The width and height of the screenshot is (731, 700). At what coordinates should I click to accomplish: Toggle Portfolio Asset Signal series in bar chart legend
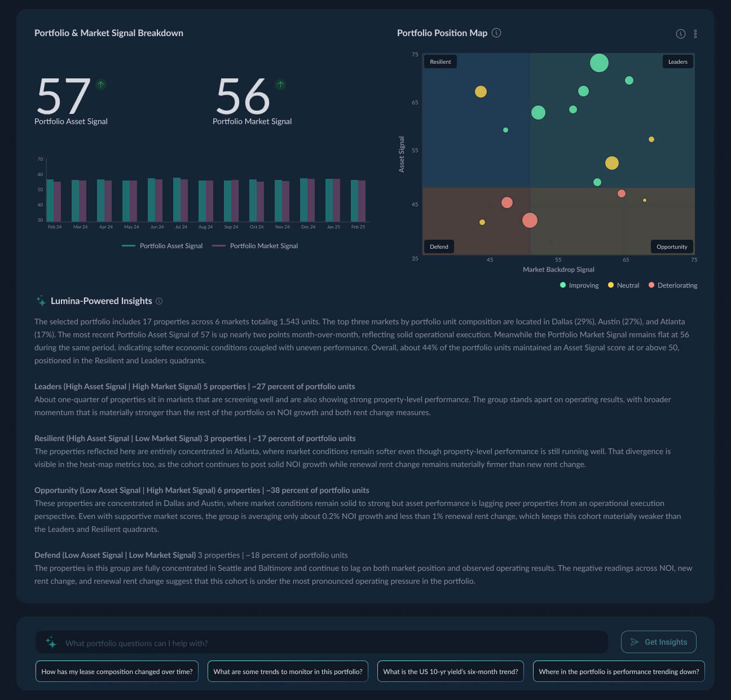pos(162,246)
